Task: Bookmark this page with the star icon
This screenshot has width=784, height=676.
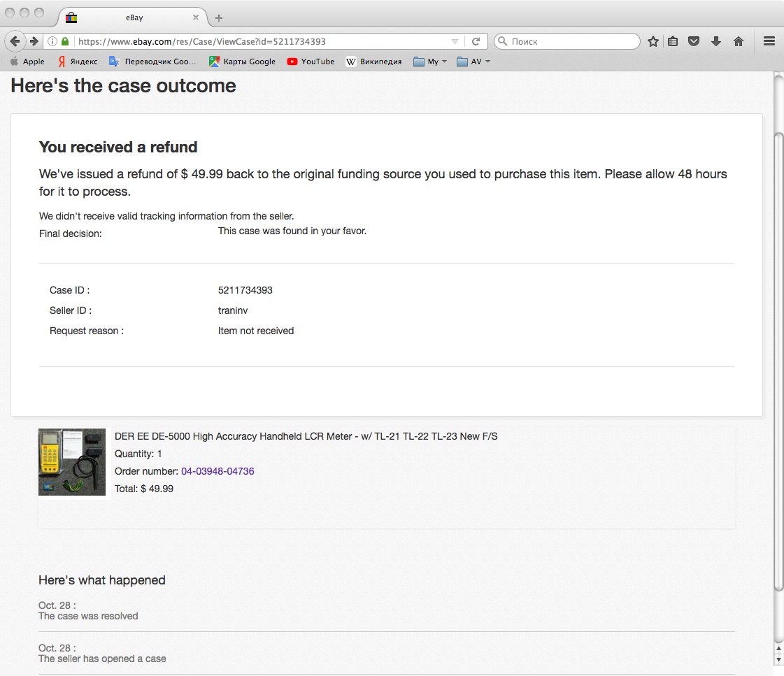Action: coord(653,41)
